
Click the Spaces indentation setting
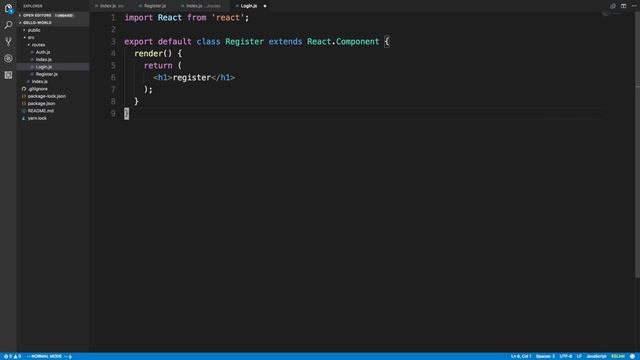coord(545,356)
